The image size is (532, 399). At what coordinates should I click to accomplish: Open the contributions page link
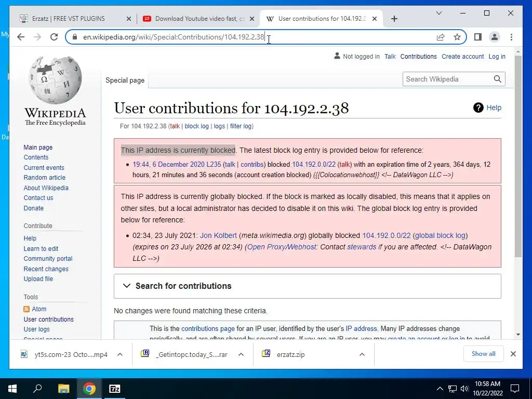click(208, 329)
